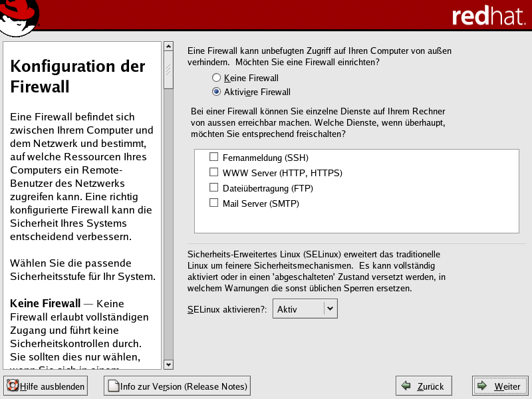
Task: Click the left arrow icon on Zurück
Action: click(406, 386)
